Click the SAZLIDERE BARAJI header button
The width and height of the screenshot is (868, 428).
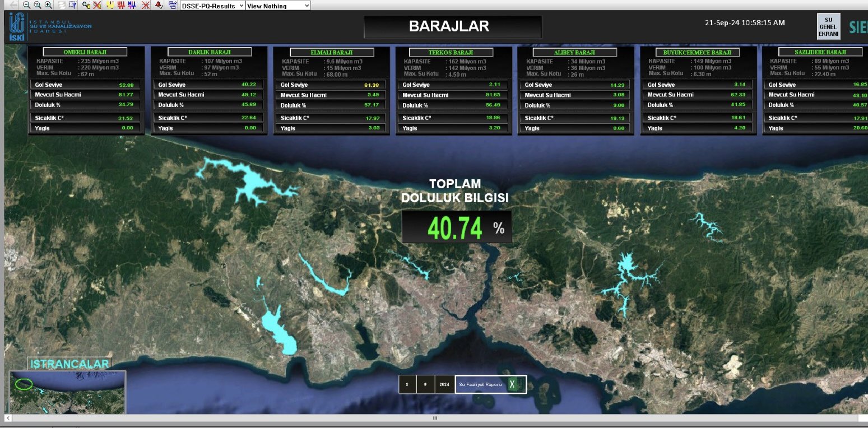[820, 52]
